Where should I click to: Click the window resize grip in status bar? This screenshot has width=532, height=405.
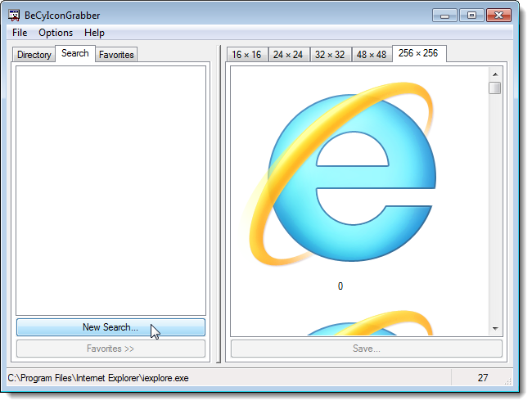pos(507,381)
